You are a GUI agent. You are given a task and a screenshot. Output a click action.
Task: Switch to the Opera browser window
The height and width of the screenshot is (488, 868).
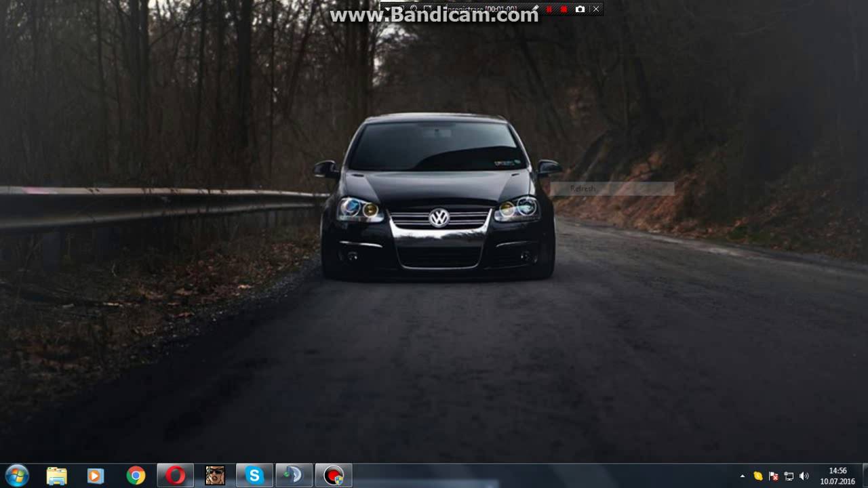175,476
